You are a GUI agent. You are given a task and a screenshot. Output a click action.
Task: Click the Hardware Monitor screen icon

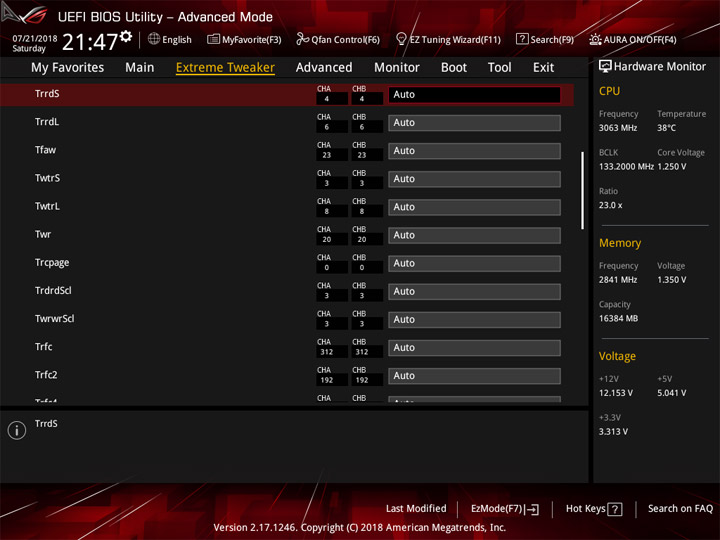[x=605, y=67]
